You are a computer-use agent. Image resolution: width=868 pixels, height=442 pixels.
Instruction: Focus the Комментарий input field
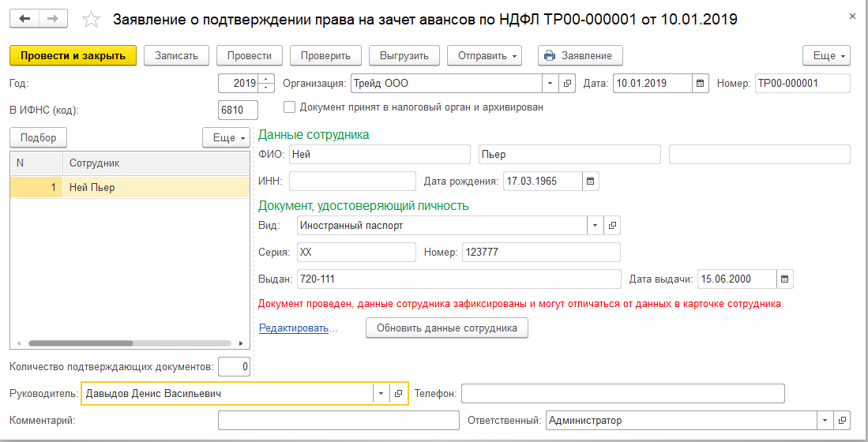(339, 421)
